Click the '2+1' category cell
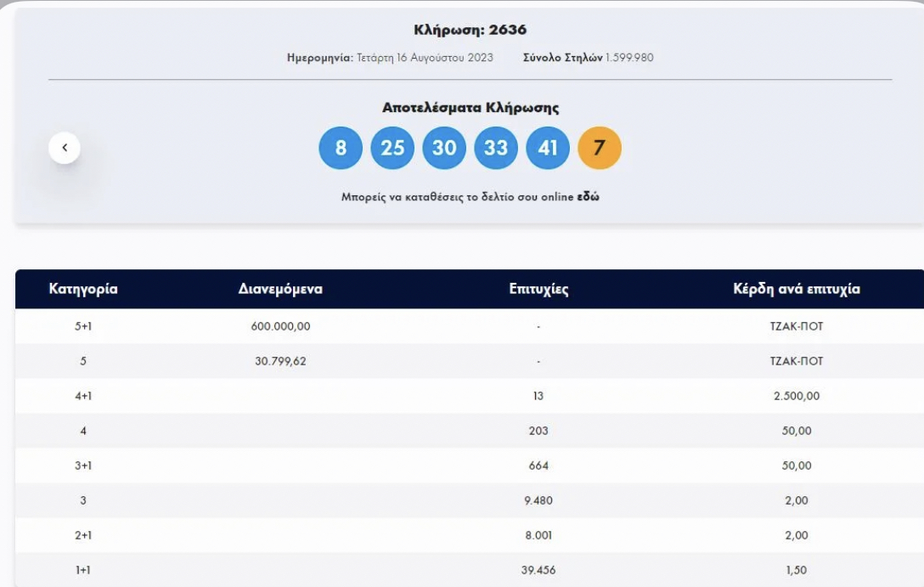 coord(83,535)
